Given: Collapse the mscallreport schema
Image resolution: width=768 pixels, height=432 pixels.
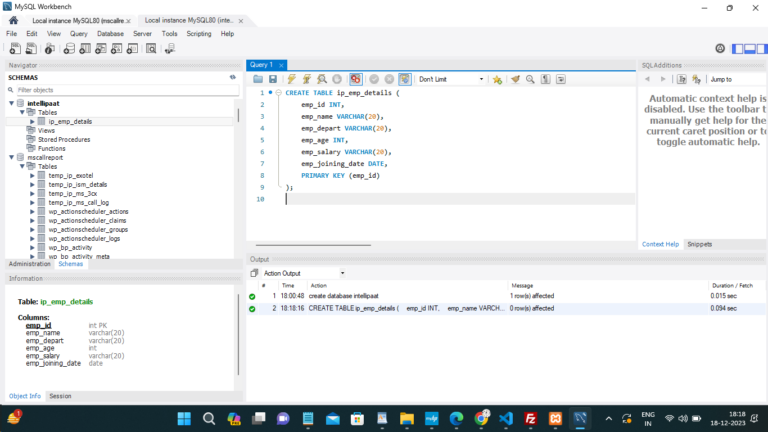Looking at the screenshot, I should click(x=12, y=157).
